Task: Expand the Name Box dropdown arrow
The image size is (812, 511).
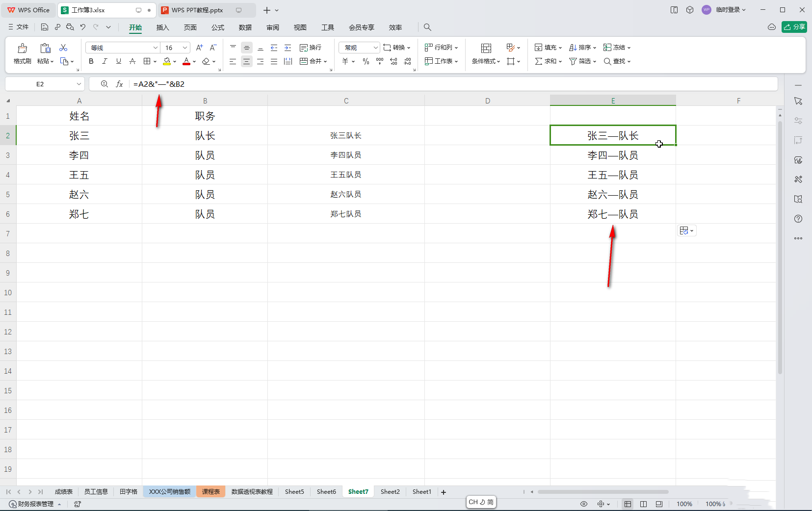Action: coord(79,84)
